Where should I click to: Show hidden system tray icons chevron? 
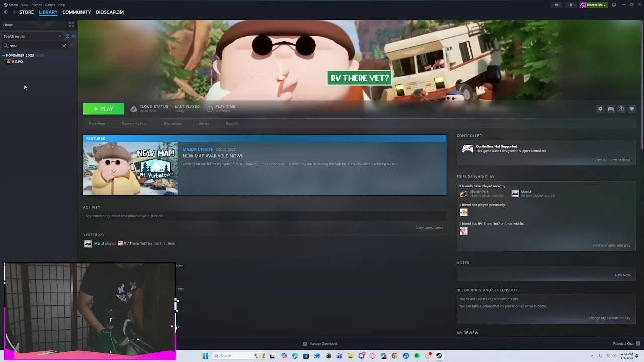pyautogui.click(x=592, y=356)
